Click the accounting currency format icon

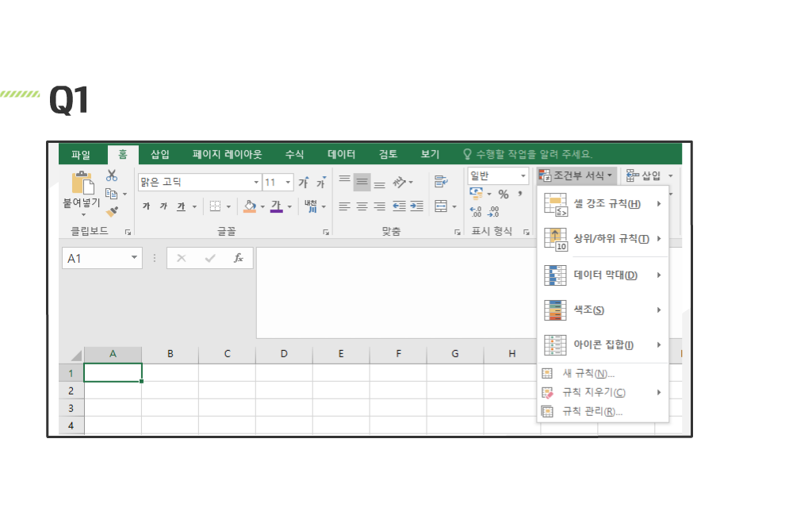click(476, 194)
